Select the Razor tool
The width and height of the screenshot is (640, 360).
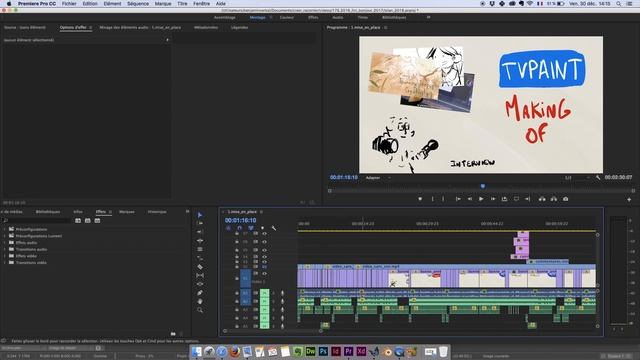pos(200,267)
